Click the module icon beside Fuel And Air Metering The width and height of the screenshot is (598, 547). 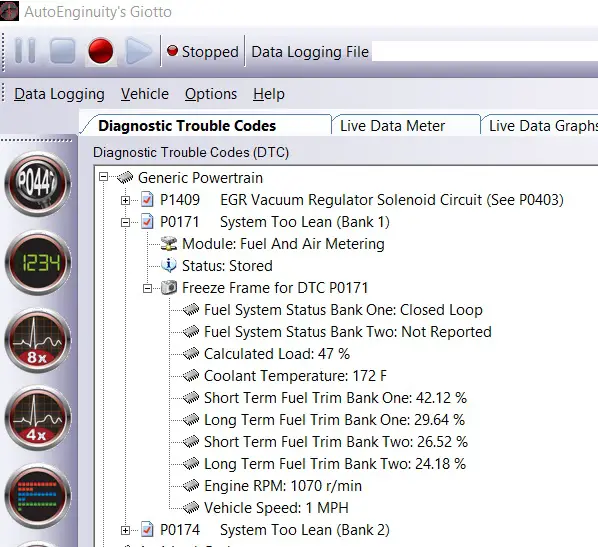coord(169,243)
